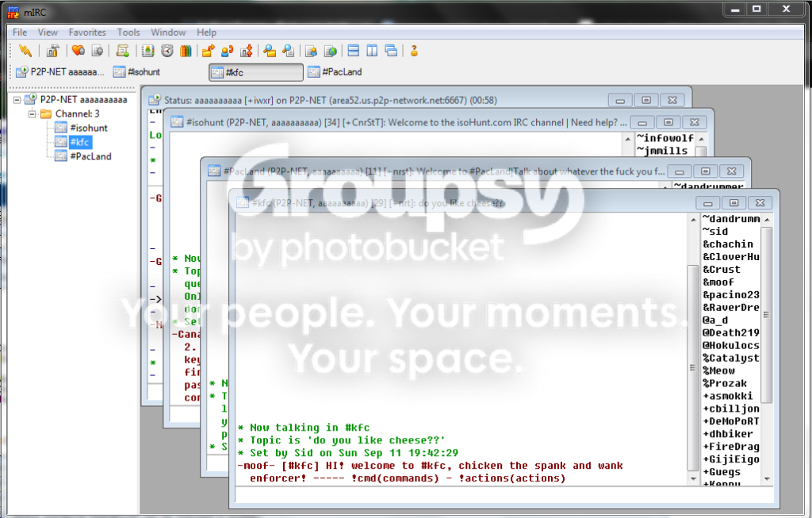Start a DCC Chat via toolbar icon
Viewport: 812px width, 518px height.
click(228, 51)
